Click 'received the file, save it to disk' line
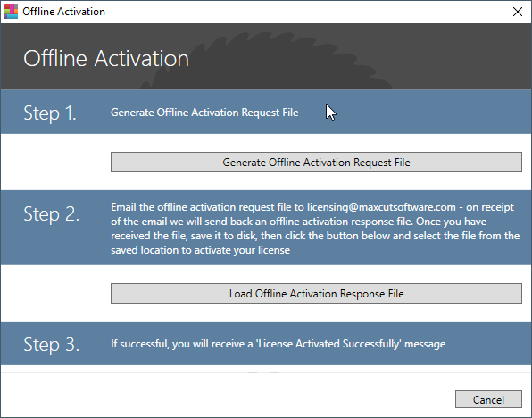 pos(315,236)
